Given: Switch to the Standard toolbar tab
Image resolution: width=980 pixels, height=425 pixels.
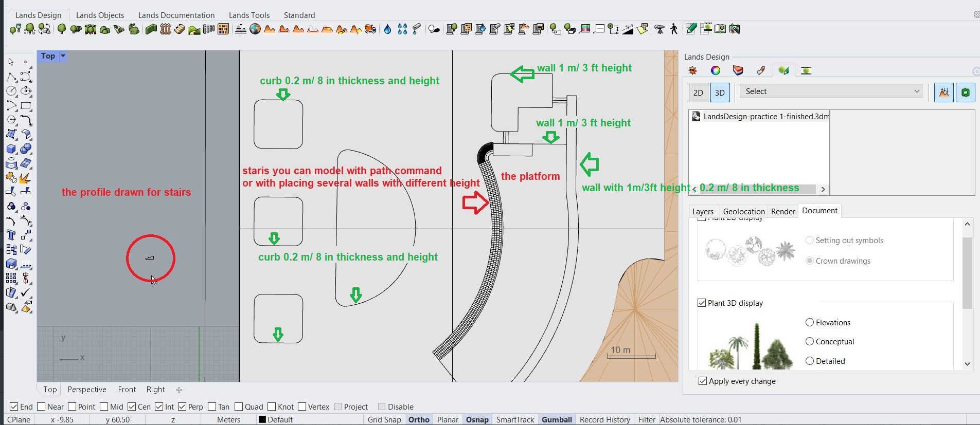Looking at the screenshot, I should 299,15.
